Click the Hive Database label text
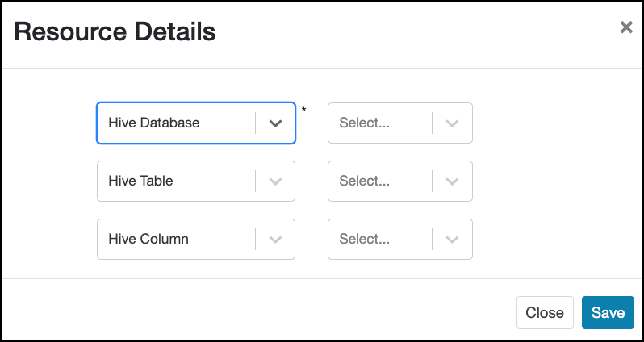The height and width of the screenshot is (342, 644). (154, 123)
